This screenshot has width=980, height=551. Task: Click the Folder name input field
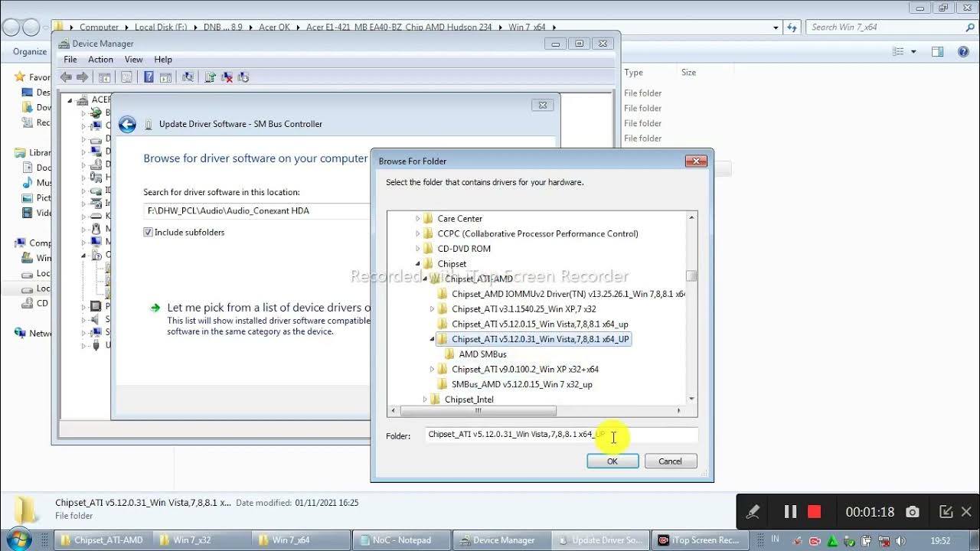[x=561, y=435]
